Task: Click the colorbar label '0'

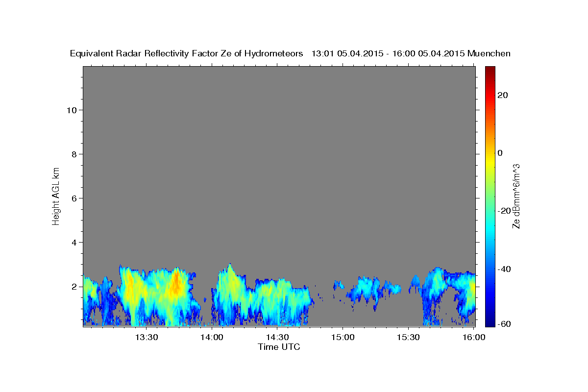Action: [500, 153]
